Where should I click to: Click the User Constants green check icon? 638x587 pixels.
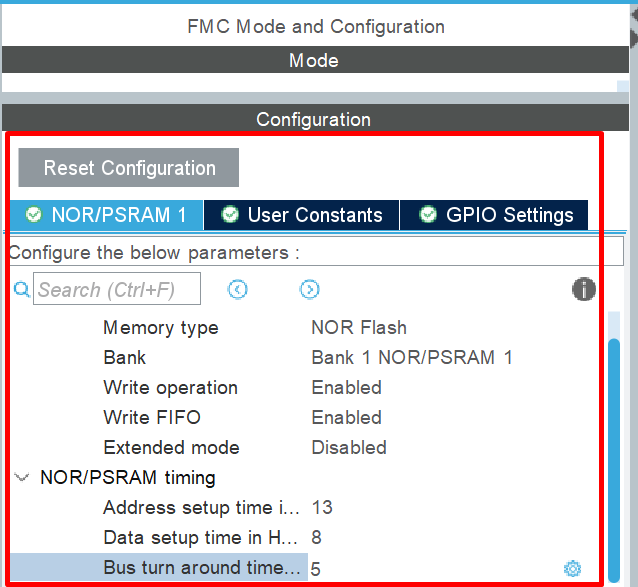(230, 214)
